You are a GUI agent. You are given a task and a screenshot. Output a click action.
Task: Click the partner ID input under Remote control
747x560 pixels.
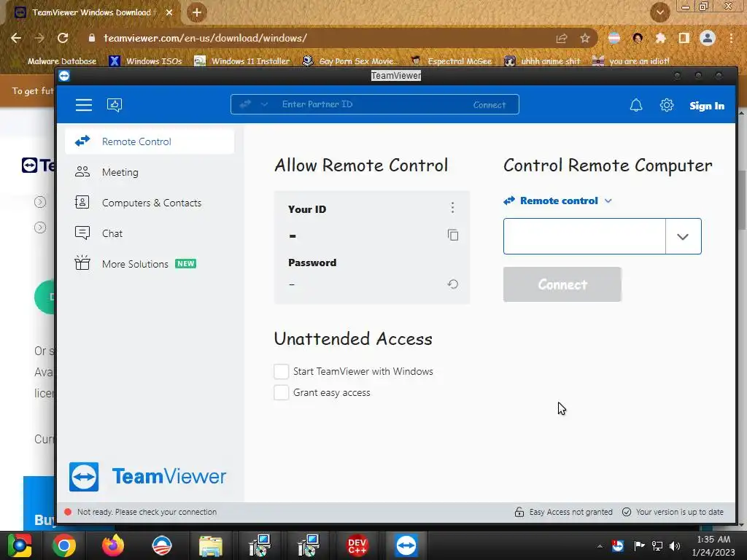[x=584, y=236]
